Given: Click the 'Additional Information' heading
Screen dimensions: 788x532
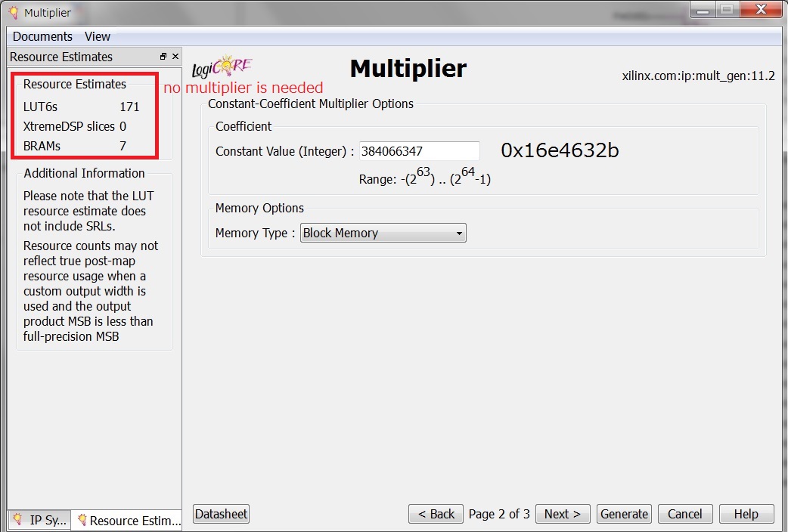Looking at the screenshot, I should (x=85, y=173).
